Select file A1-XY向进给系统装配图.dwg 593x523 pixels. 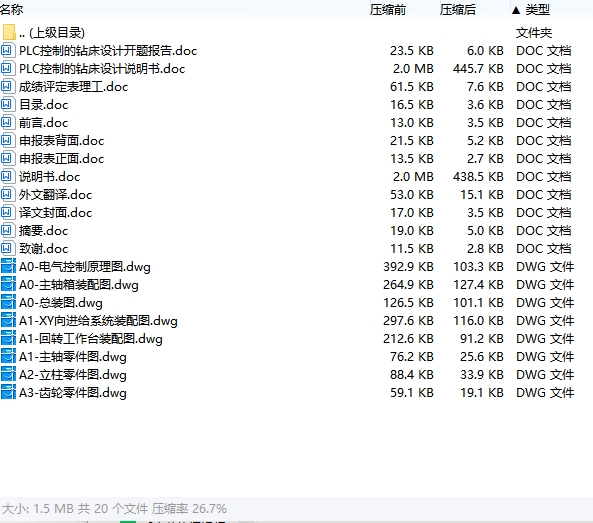pos(98,321)
